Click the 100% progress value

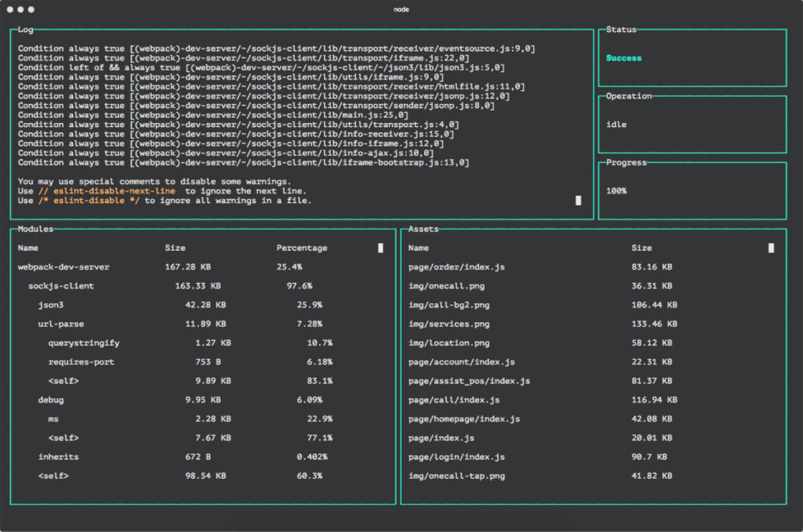coord(616,191)
